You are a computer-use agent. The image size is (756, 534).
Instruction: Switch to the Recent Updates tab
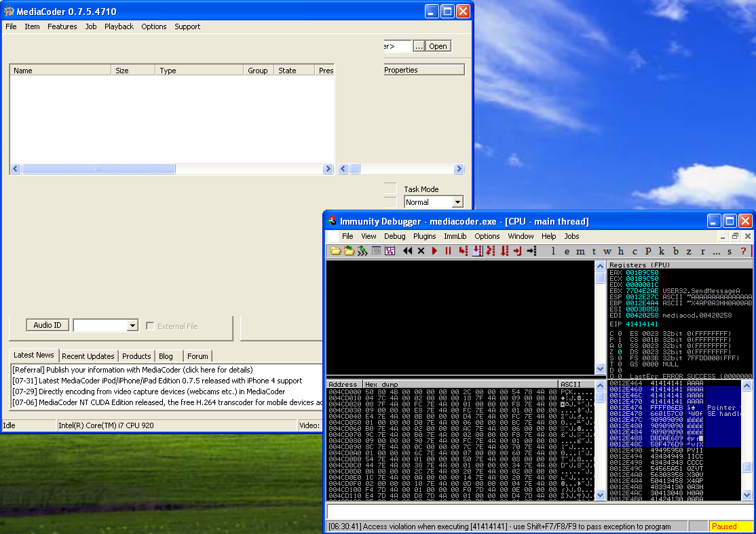coord(88,356)
